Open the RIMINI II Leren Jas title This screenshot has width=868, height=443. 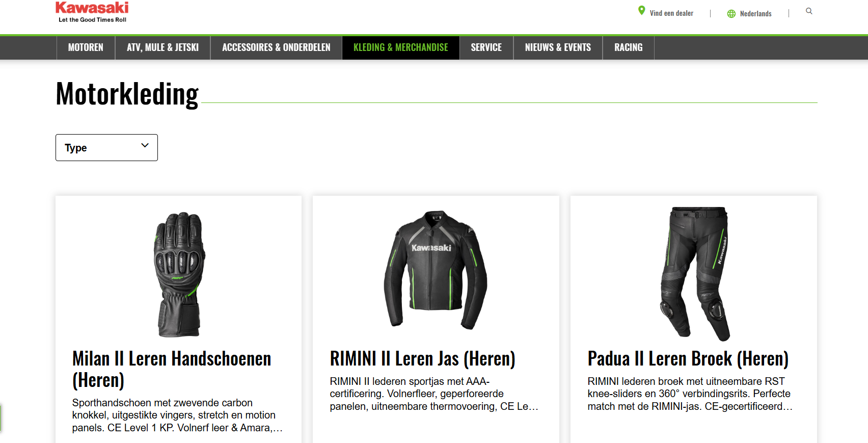(x=422, y=358)
